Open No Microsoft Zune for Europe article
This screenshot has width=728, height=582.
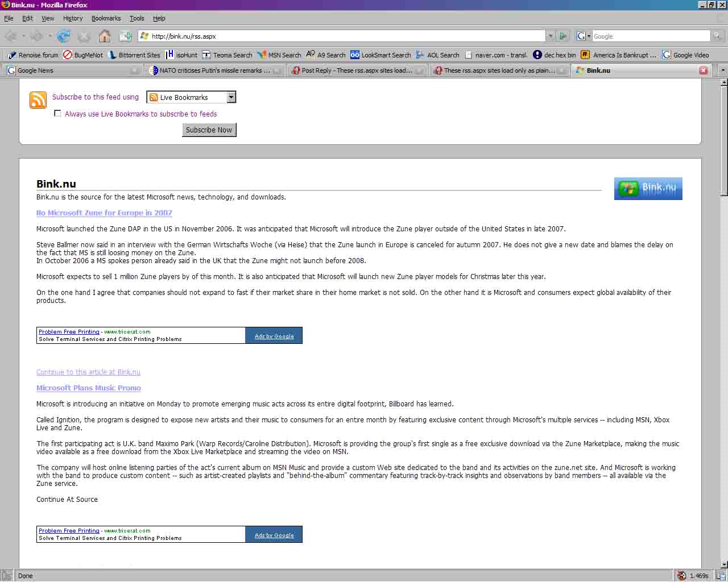[x=104, y=213]
